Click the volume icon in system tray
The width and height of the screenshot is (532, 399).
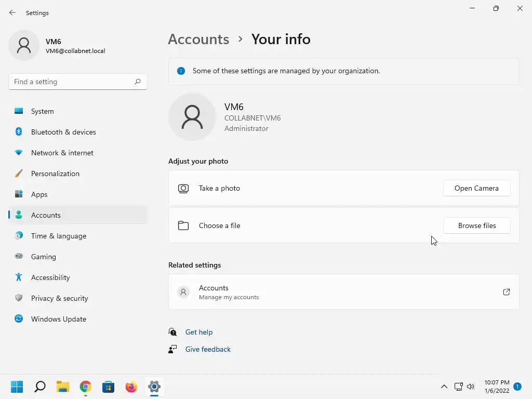click(x=471, y=387)
